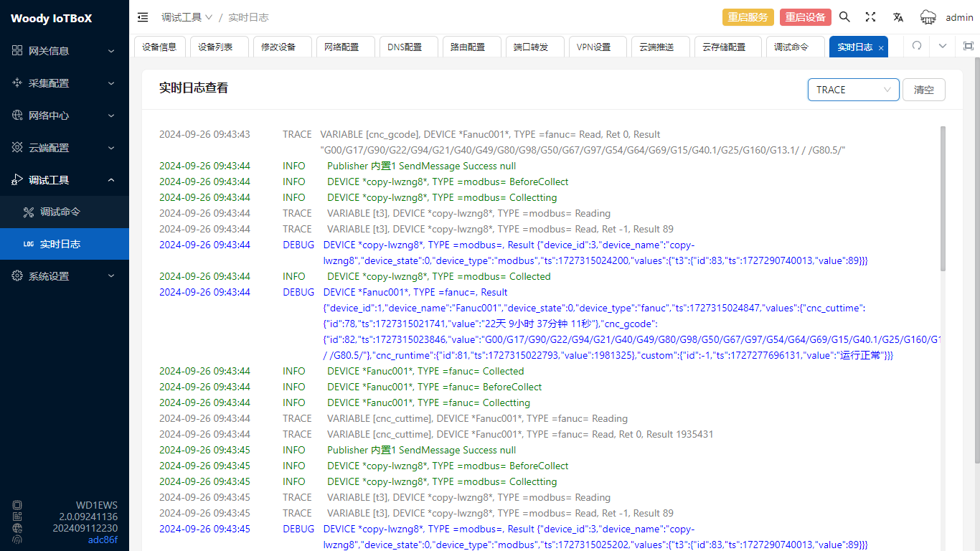Collapse the sidebar with the hamburger icon
980x551 pixels.
pos(143,17)
